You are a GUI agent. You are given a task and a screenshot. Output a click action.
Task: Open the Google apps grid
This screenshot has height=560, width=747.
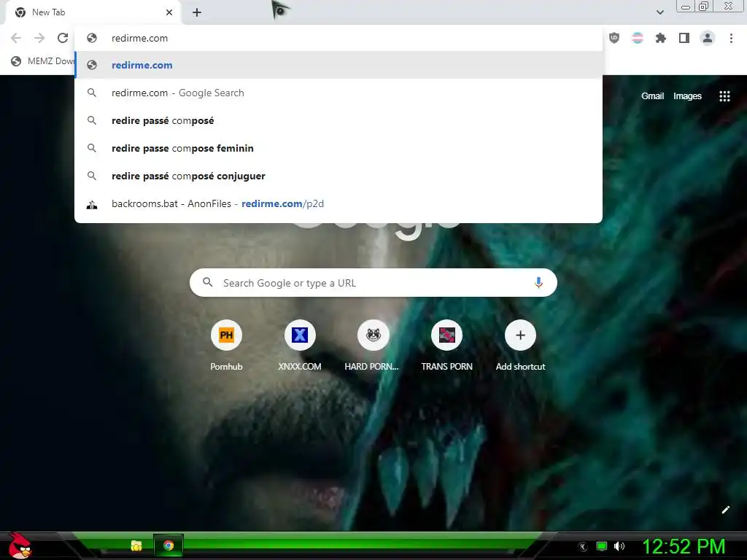[x=724, y=96]
